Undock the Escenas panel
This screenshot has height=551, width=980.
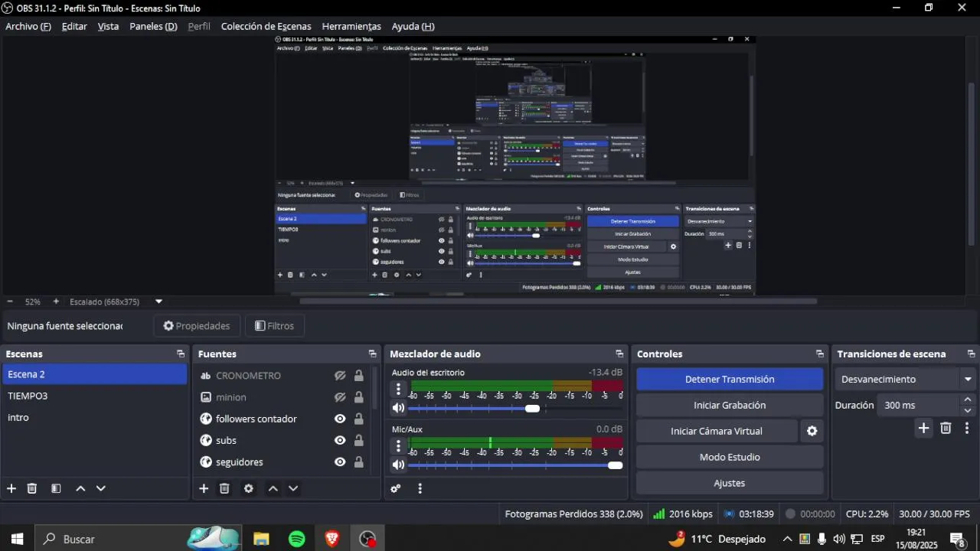point(181,354)
